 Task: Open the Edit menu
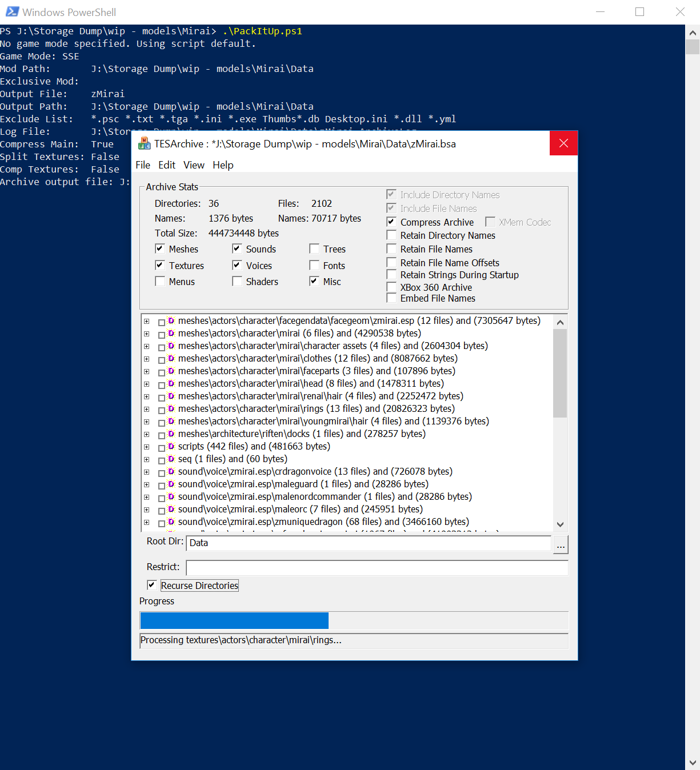pyautogui.click(x=167, y=165)
